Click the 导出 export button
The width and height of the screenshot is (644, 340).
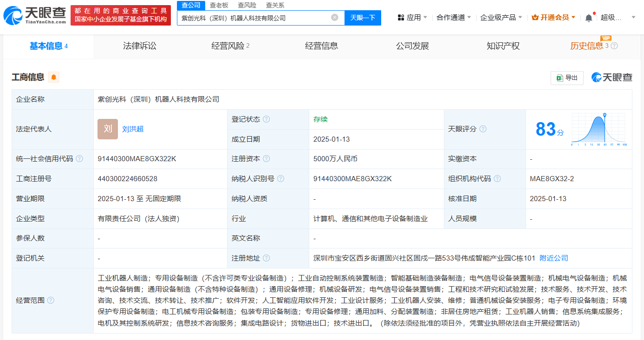567,78
